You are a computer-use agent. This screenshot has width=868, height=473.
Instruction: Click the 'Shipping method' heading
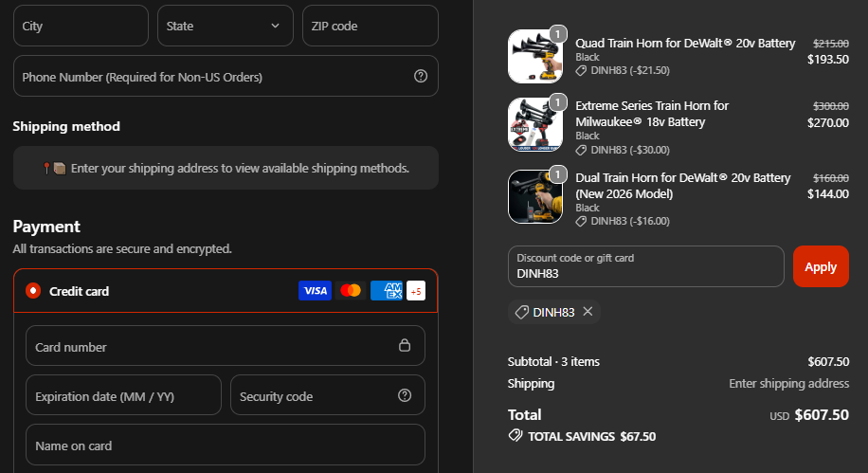[66, 126]
